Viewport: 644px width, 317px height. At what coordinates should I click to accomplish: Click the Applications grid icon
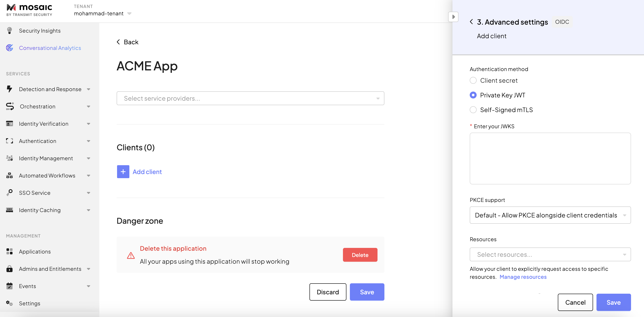[x=10, y=251]
